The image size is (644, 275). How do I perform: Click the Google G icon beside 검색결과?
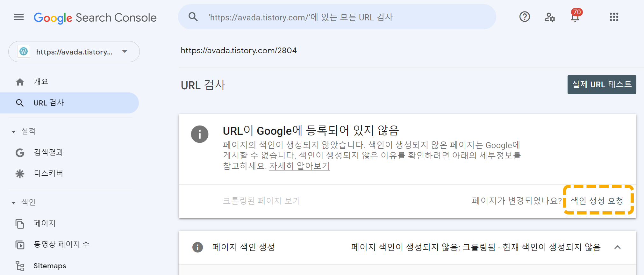(20, 153)
